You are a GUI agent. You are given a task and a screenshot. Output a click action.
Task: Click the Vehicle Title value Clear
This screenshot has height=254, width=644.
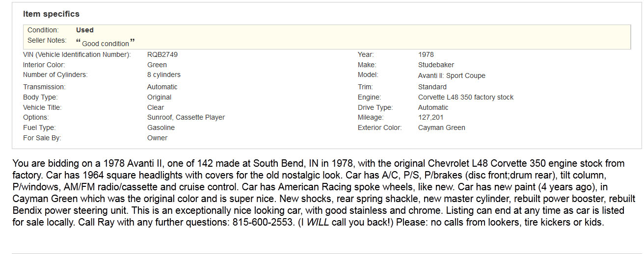point(156,107)
